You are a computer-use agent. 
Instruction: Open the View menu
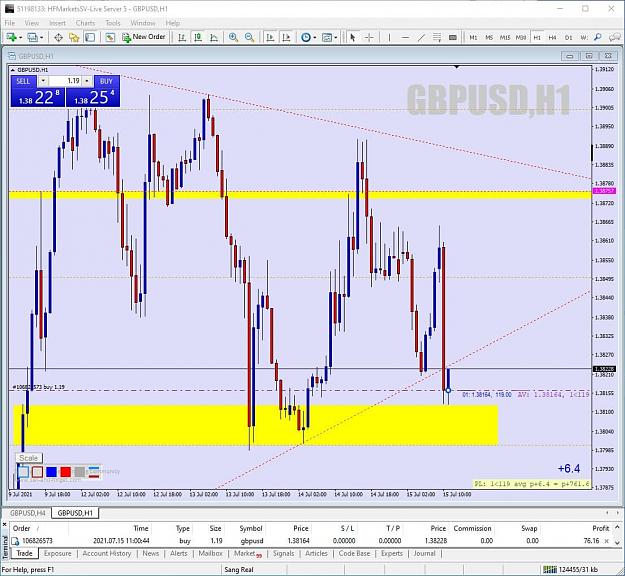click(x=32, y=23)
